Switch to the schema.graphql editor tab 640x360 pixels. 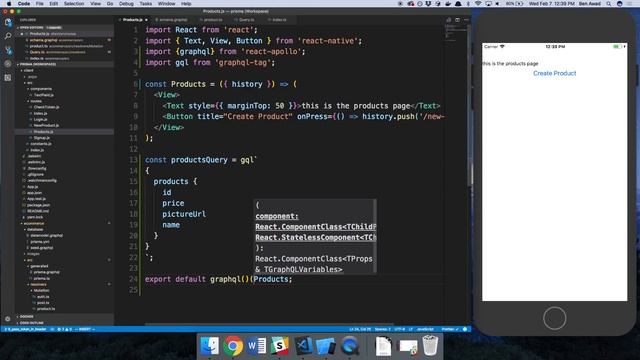coord(173,20)
